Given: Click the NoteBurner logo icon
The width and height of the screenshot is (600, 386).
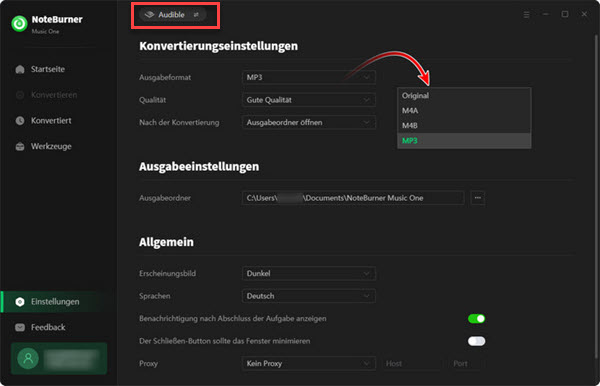Looking at the screenshot, I should click(x=19, y=23).
